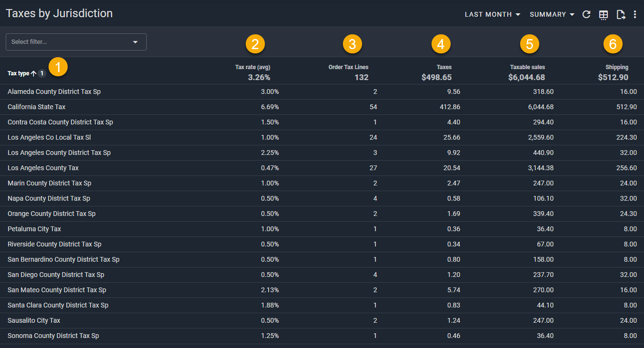Sort by Order Tax Lines column

pos(348,67)
